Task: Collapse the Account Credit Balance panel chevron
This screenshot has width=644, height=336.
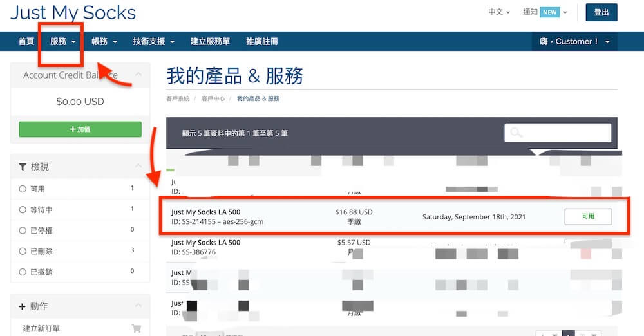Action: tap(138, 75)
